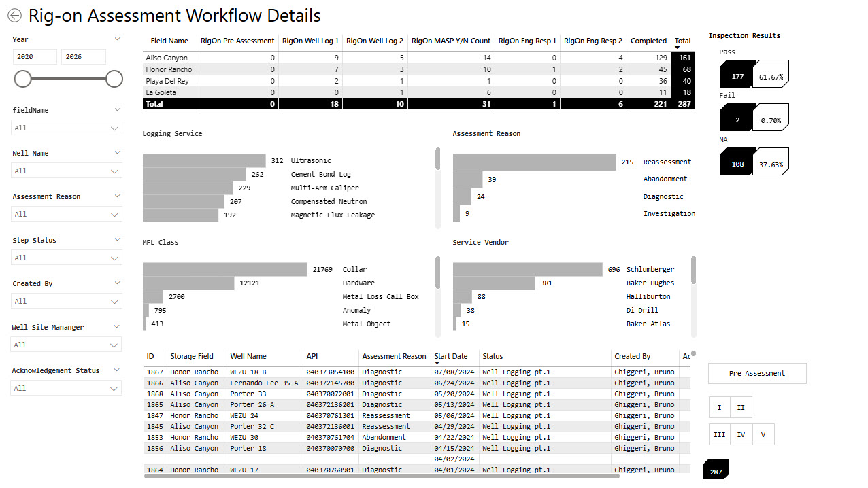
Task: Open the Acknowledgement Status dropdown
Action: click(x=66, y=389)
